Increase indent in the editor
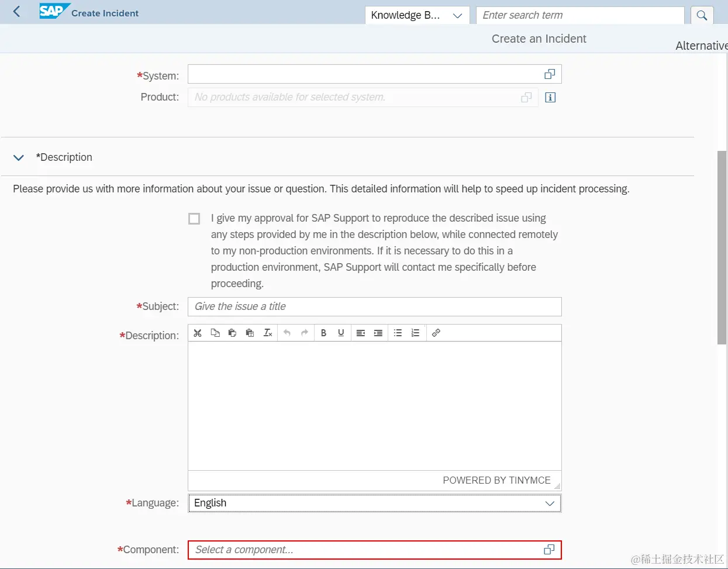Image resolution: width=728 pixels, height=569 pixels. (x=378, y=333)
